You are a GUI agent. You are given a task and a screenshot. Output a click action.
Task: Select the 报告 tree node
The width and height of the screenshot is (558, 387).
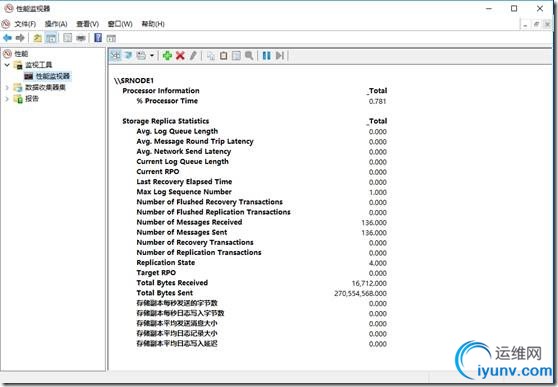click(x=32, y=99)
